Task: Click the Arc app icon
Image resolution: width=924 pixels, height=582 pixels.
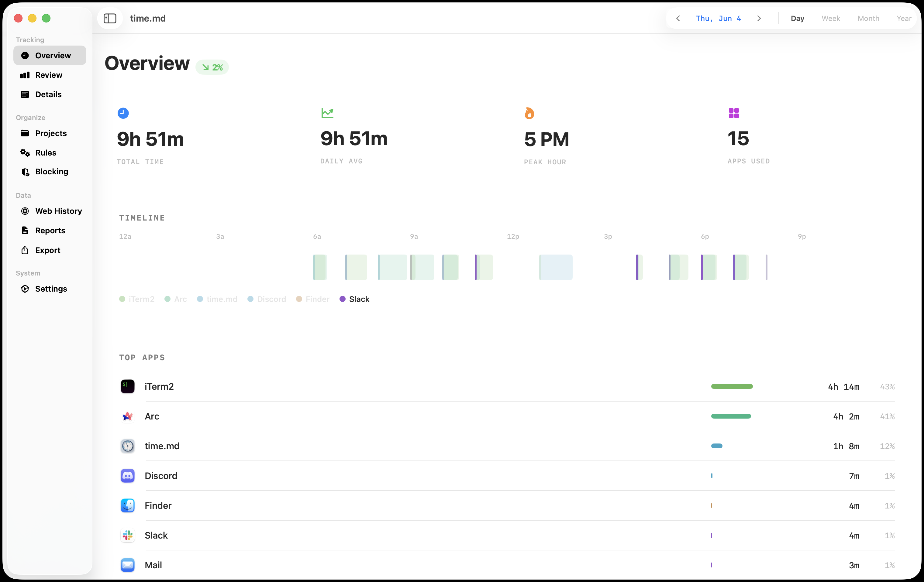Action: pos(127,416)
